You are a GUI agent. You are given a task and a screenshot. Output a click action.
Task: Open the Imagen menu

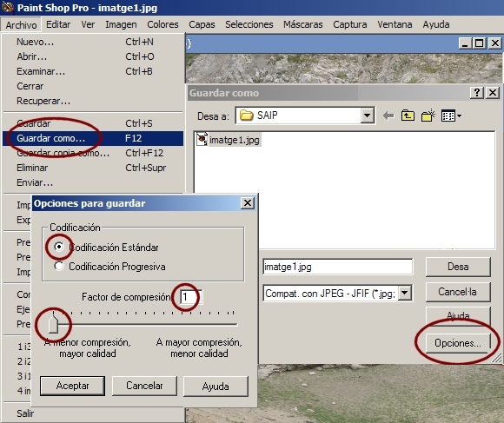click(x=121, y=24)
